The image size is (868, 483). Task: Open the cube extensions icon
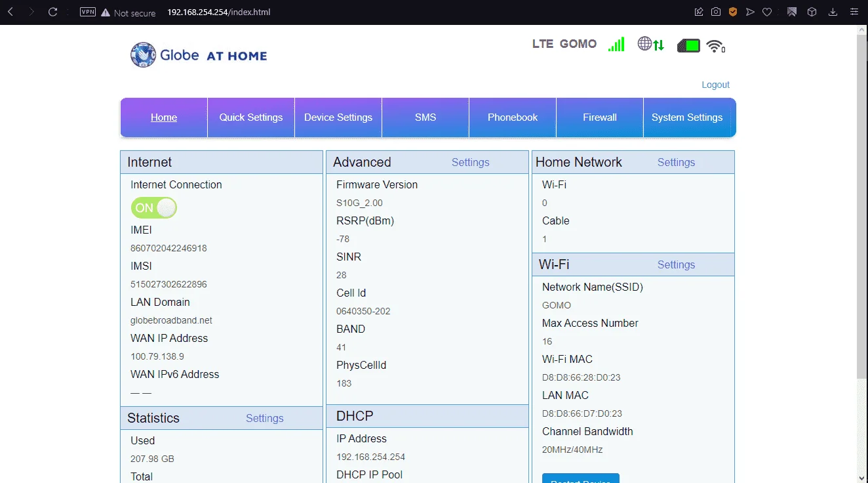click(812, 12)
